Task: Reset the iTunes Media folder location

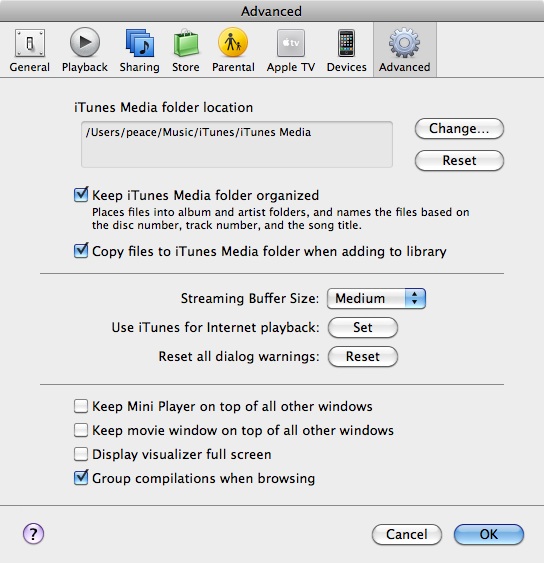Action: click(x=459, y=160)
